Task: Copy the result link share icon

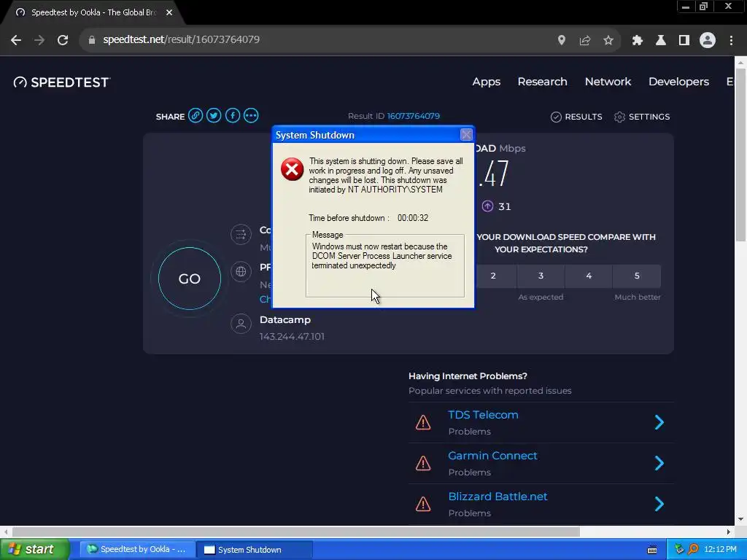Action: pos(196,116)
